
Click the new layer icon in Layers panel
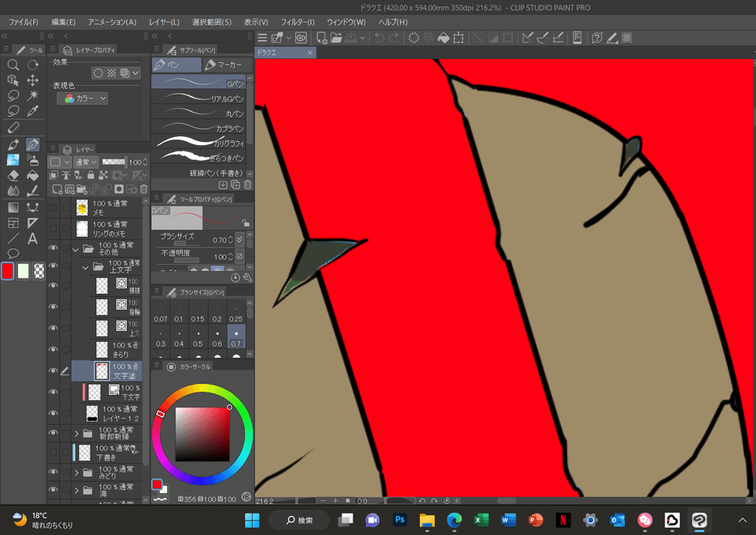pos(57,189)
